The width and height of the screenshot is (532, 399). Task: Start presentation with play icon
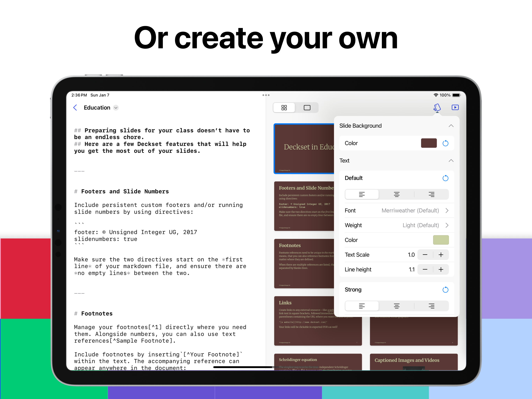pos(455,107)
